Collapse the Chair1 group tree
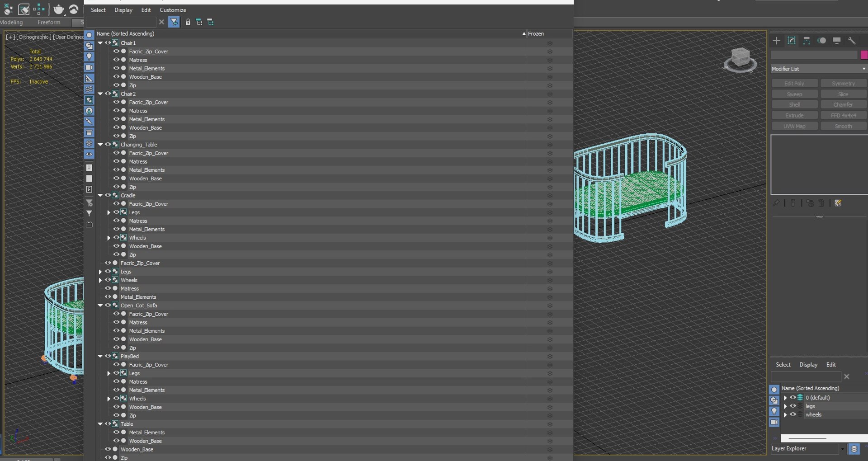This screenshot has height=461, width=868. coord(100,43)
